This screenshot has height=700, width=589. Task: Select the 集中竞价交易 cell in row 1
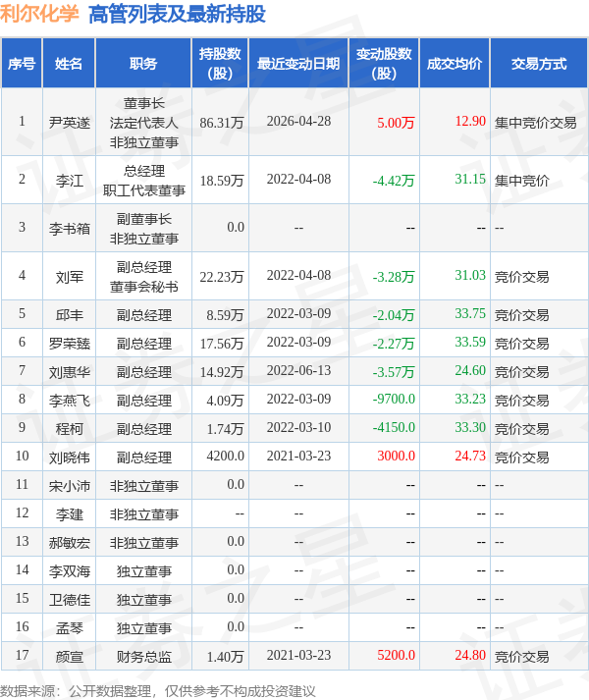(x=535, y=123)
